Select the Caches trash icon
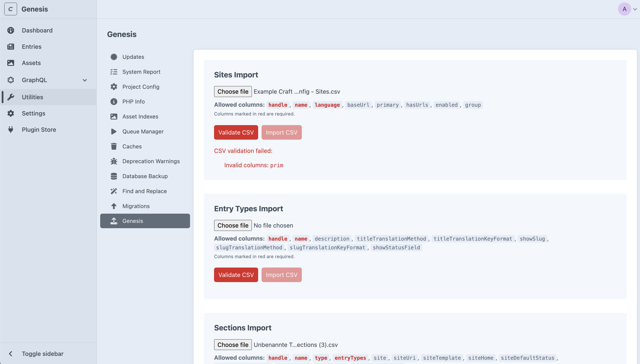640x364 pixels. click(114, 146)
